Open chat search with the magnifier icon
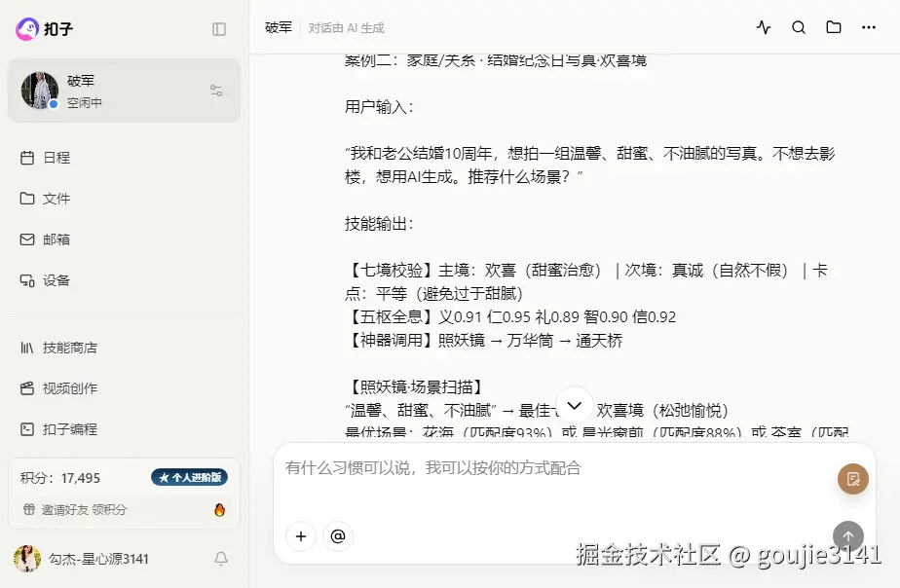 coord(799,28)
